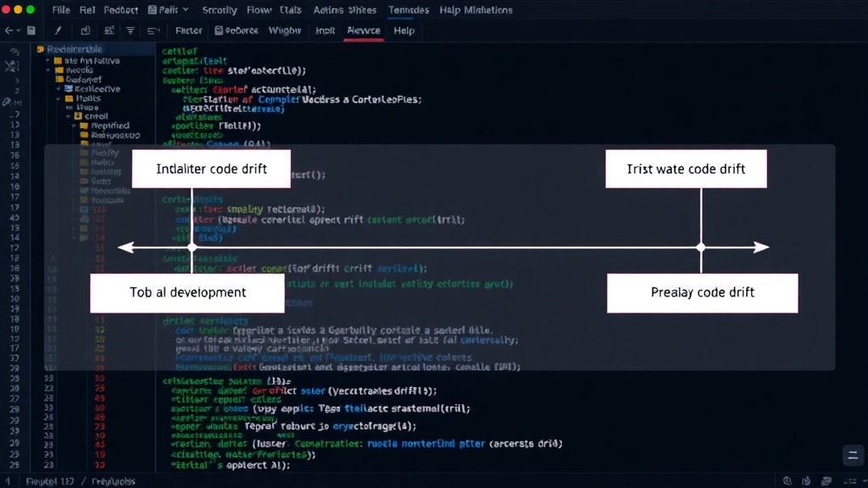Switch to the Aevvce tab
Image resolution: width=868 pixels, height=488 pixels.
[364, 30]
